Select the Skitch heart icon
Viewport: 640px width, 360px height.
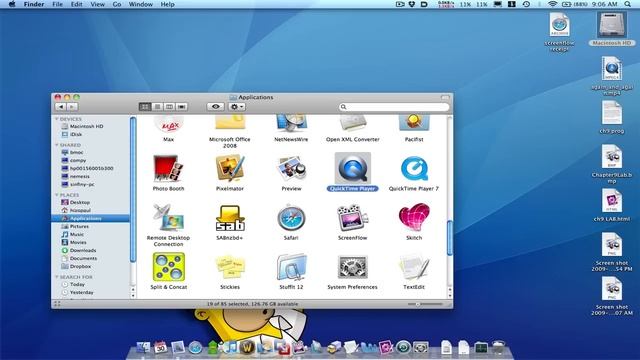pyautogui.click(x=414, y=217)
